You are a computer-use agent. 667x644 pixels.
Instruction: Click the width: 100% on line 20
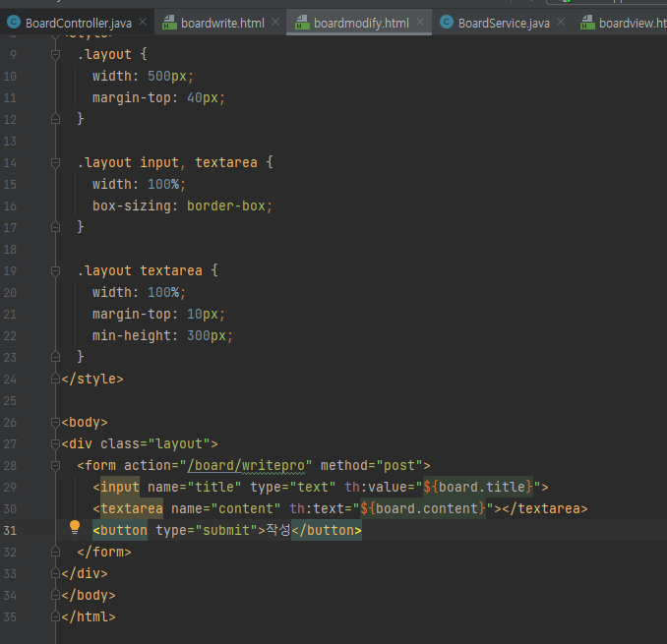139,292
